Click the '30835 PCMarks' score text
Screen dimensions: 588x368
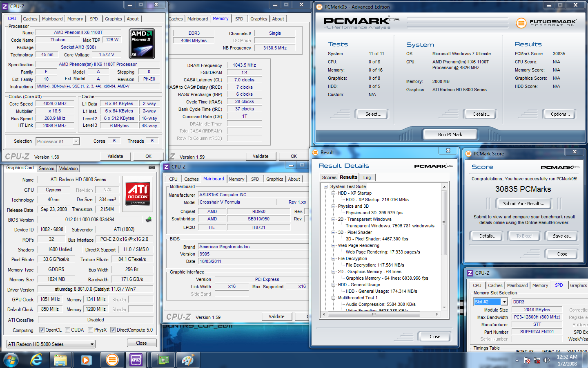click(523, 189)
